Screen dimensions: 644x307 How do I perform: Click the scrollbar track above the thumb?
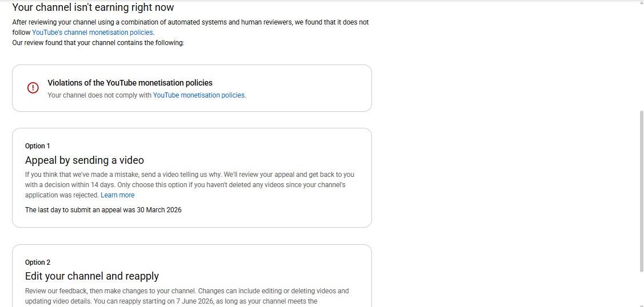tap(640, 57)
